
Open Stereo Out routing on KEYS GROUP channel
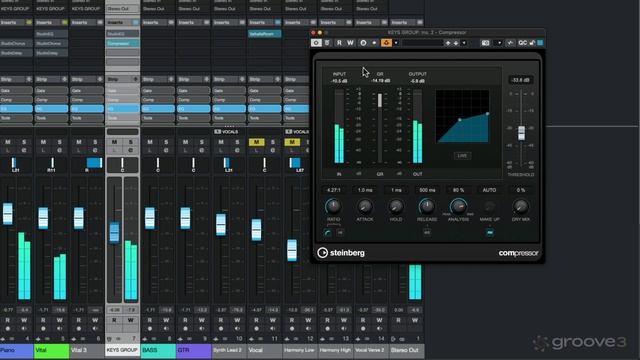click(x=122, y=9)
